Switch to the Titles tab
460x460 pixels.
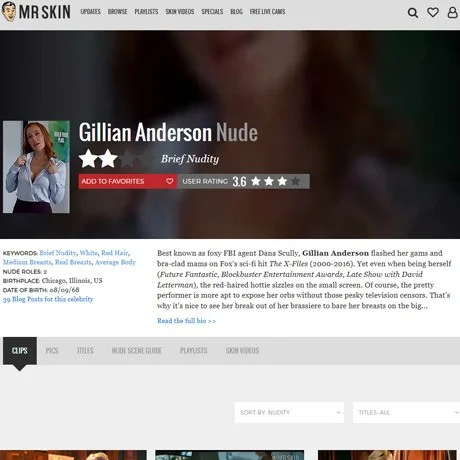pos(85,351)
